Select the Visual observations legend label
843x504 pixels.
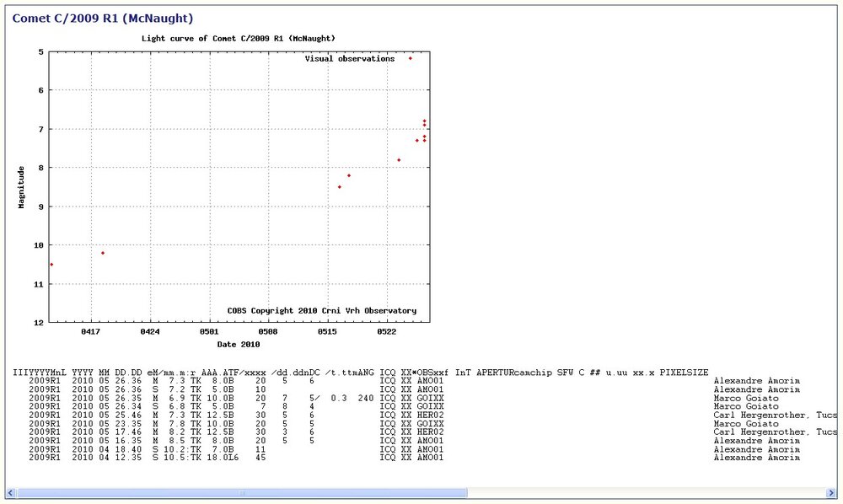coord(350,59)
